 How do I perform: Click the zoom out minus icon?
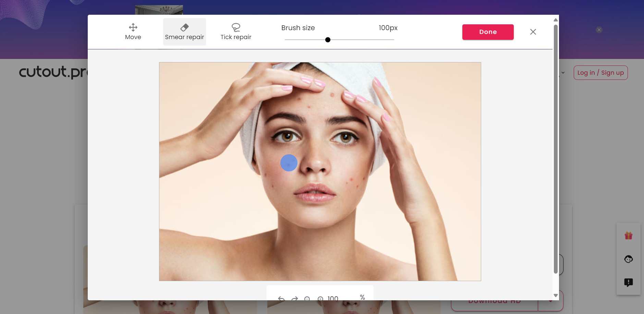[x=307, y=299]
